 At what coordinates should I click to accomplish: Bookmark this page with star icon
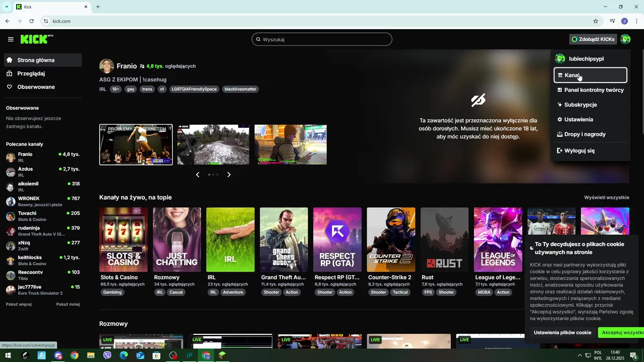[596, 21]
